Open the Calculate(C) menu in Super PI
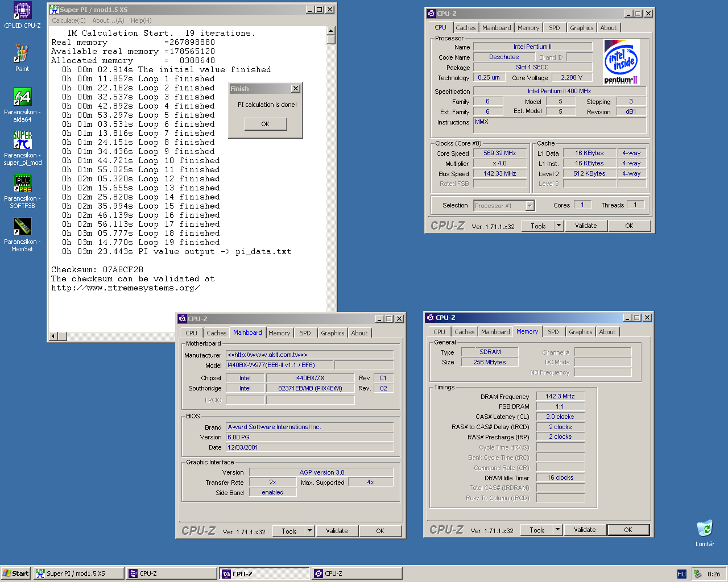 click(x=69, y=20)
